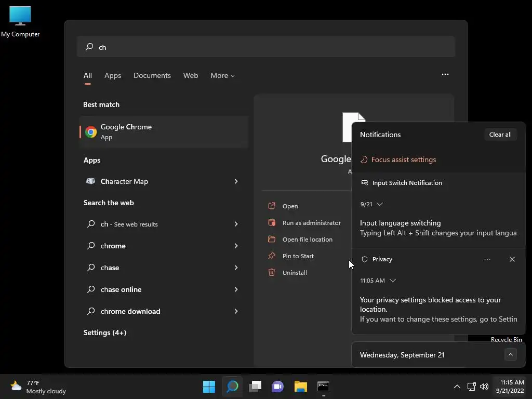Expand the 'ch - See web results' arrow
This screenshot has width=532, height=399.
(236, 224)
